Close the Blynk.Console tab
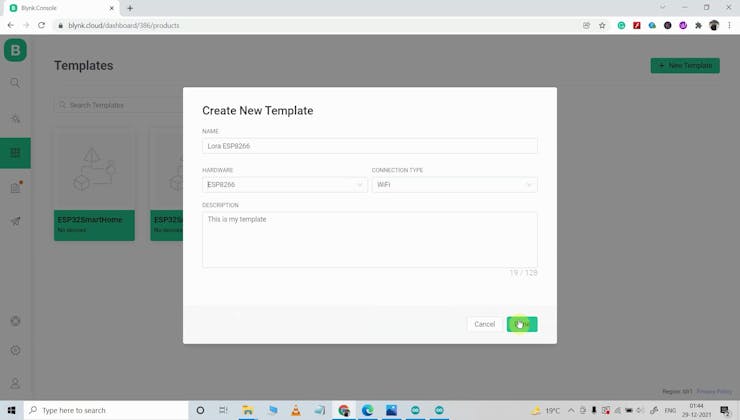This screenshot has width=740, height=420. tap(112, 8)
